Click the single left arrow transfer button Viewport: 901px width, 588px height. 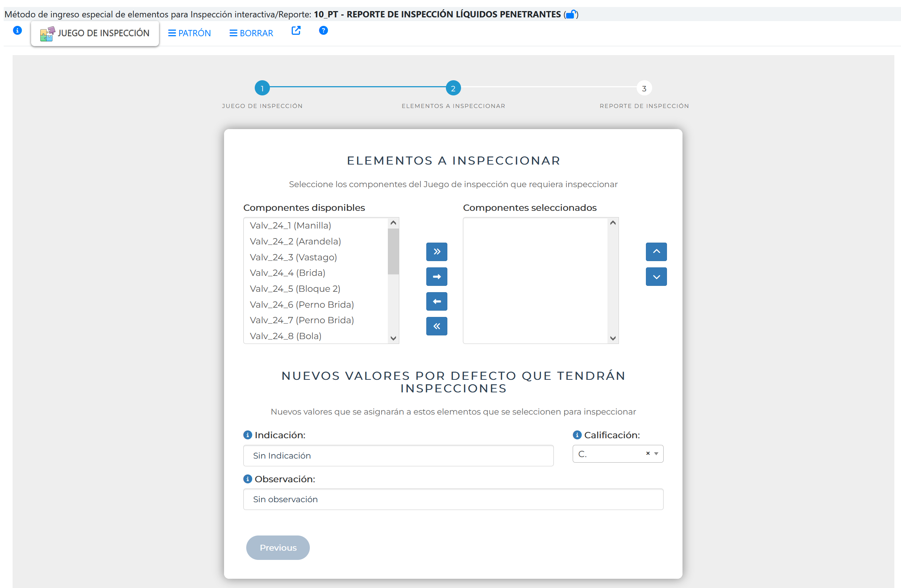click(x=437, y=301)
